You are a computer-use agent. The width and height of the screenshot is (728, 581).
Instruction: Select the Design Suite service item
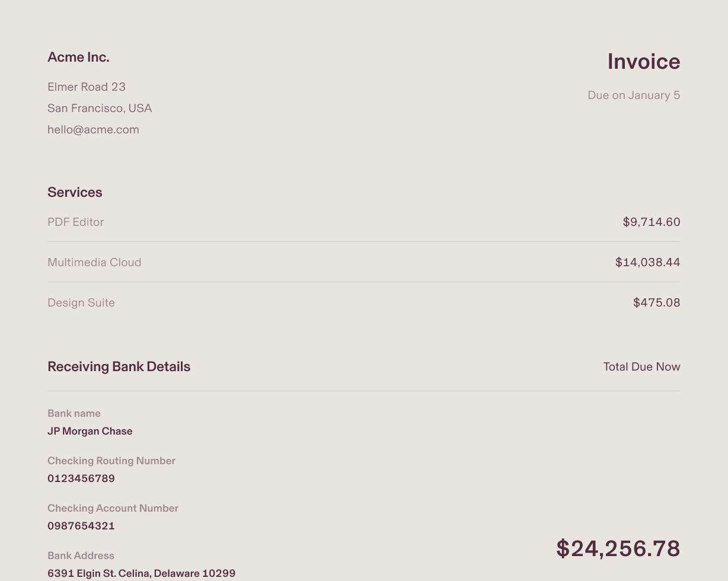point(81,303)
